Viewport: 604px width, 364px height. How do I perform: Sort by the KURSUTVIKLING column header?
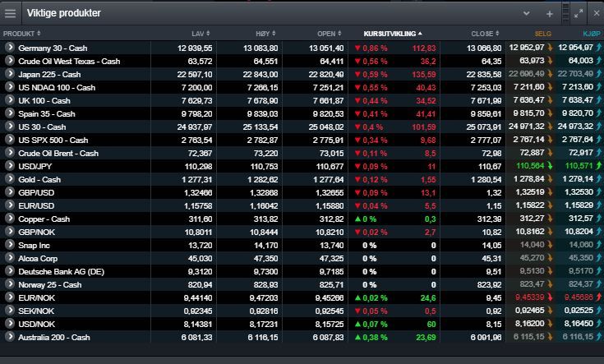(x=393, y=34)
